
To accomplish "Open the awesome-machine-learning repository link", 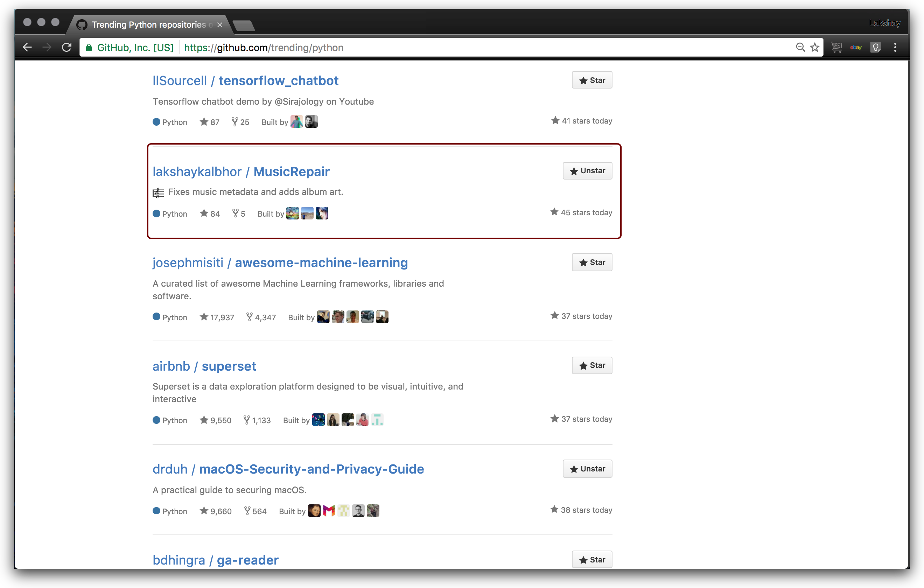I will point(321,263).
